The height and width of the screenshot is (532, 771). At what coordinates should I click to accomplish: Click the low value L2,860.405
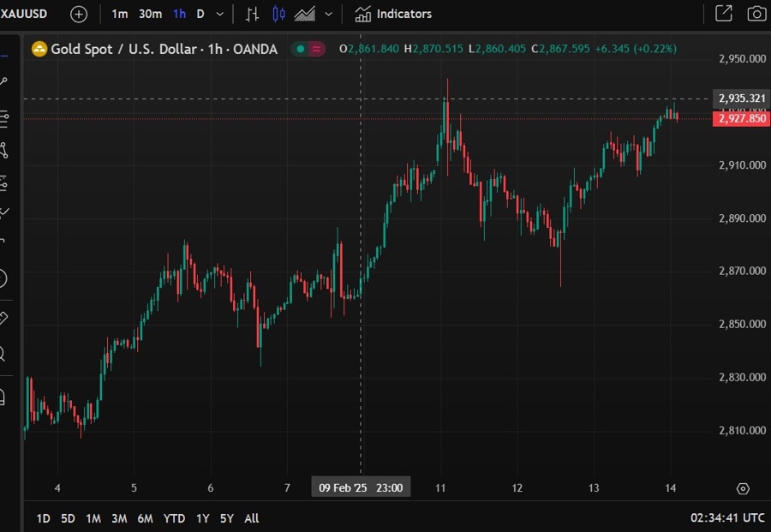(x=497, y=49)
